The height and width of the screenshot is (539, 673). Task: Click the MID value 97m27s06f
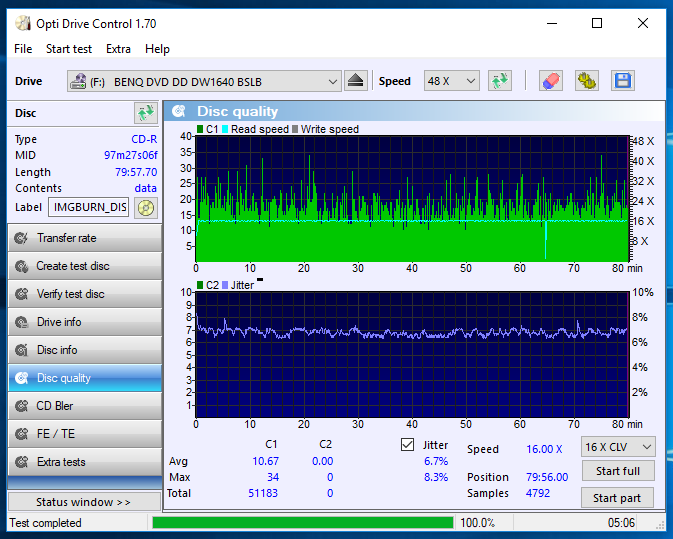pyautogui.click(x=130, y=155)
